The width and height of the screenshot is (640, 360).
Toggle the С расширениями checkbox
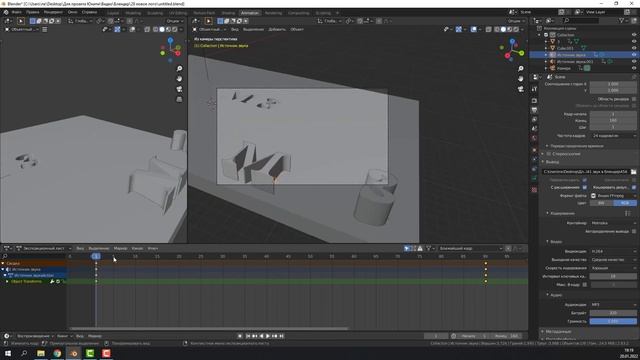pos(584,187)
